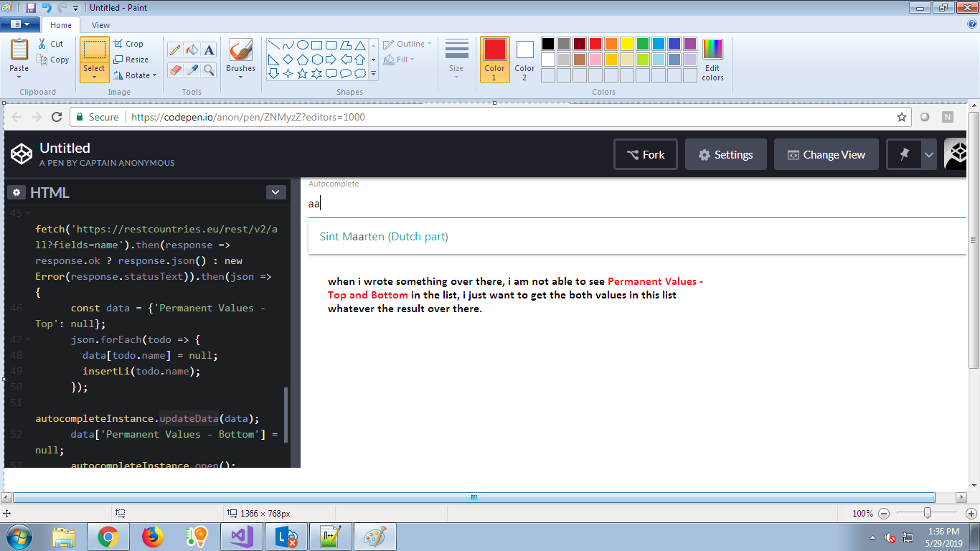Select the Text tool

[x=208, y=50]
